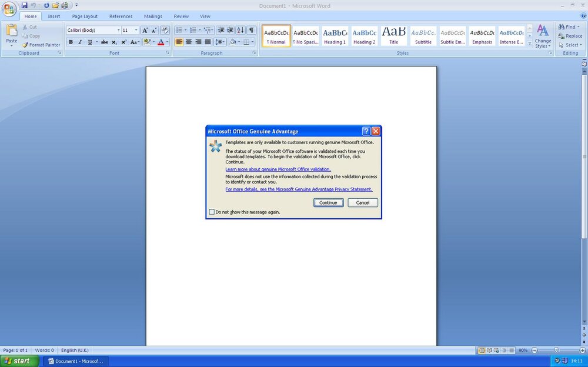Toggle Italic formatting
The height and width of the screenshot is (367, 588).
click(x=80, y=42)
